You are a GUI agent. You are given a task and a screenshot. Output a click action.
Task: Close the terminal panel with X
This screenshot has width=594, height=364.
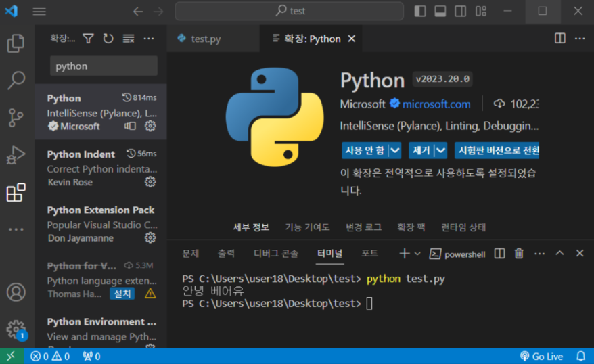coord(580,254)
